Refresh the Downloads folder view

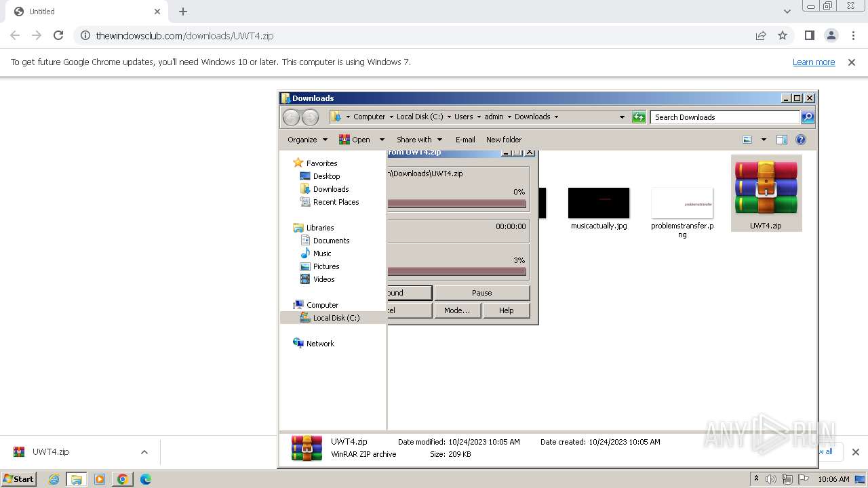tap(639, 117)
